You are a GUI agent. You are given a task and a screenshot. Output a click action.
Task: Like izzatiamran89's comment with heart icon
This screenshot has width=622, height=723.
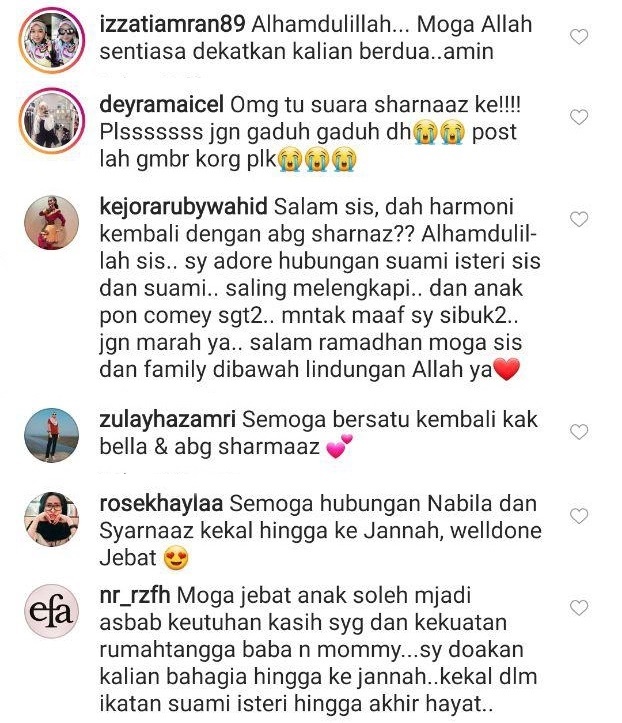click(x=579, y=36)
